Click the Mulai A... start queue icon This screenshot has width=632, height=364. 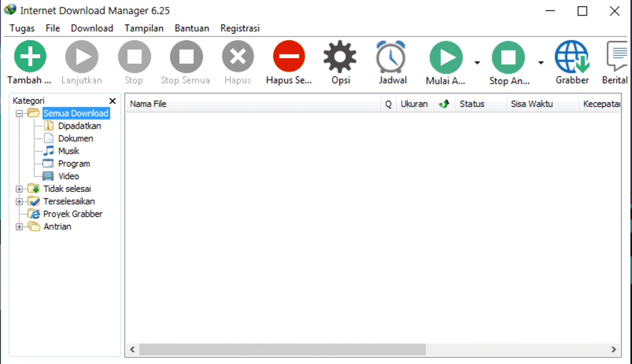445,57
